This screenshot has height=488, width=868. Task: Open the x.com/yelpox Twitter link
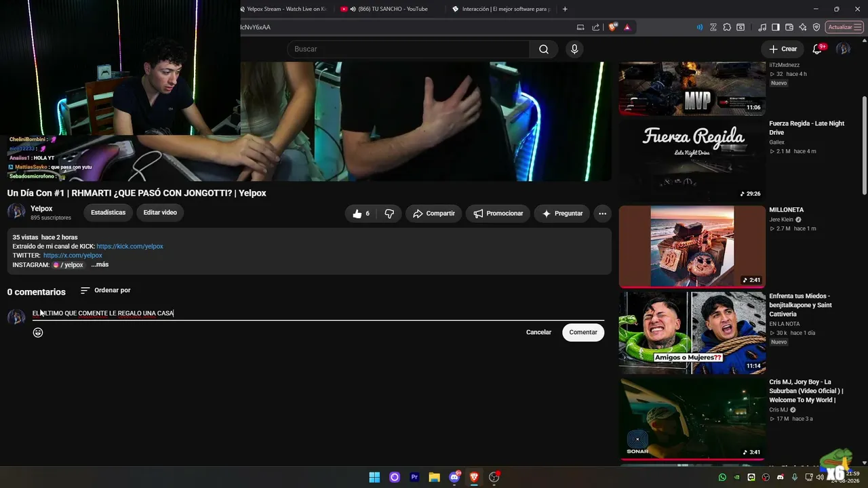point(73,256)
